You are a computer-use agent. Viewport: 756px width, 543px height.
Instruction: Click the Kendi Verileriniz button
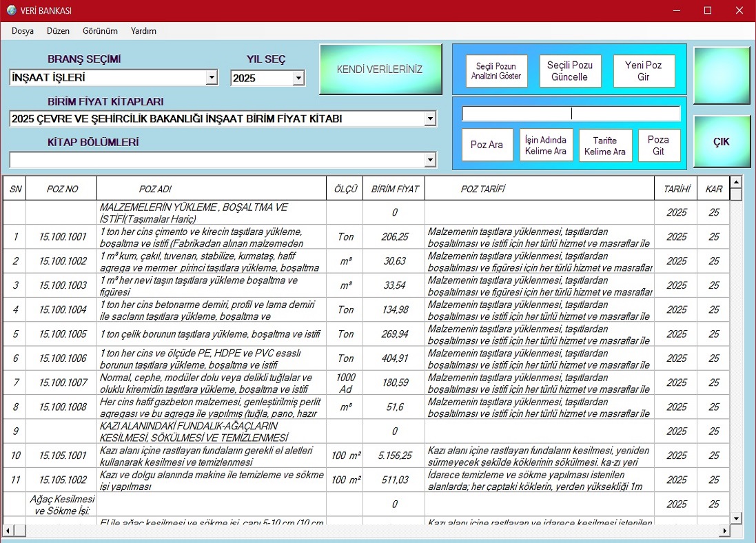380,70
